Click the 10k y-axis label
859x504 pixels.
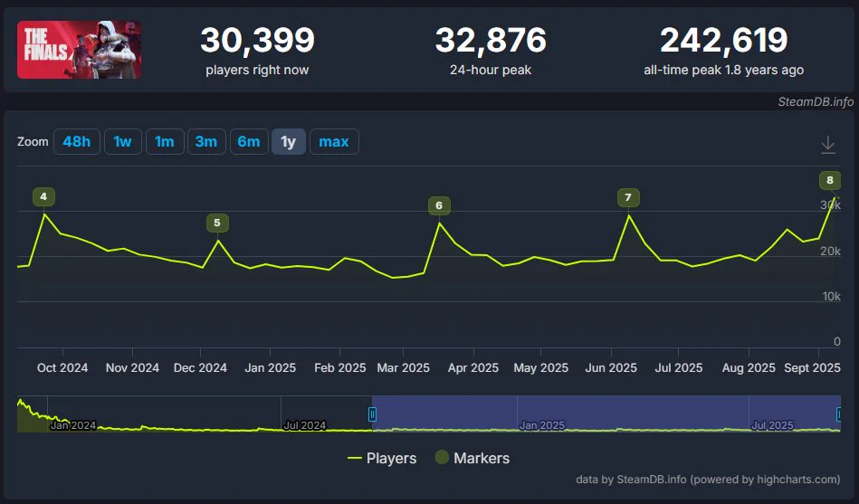click(832, 297)
